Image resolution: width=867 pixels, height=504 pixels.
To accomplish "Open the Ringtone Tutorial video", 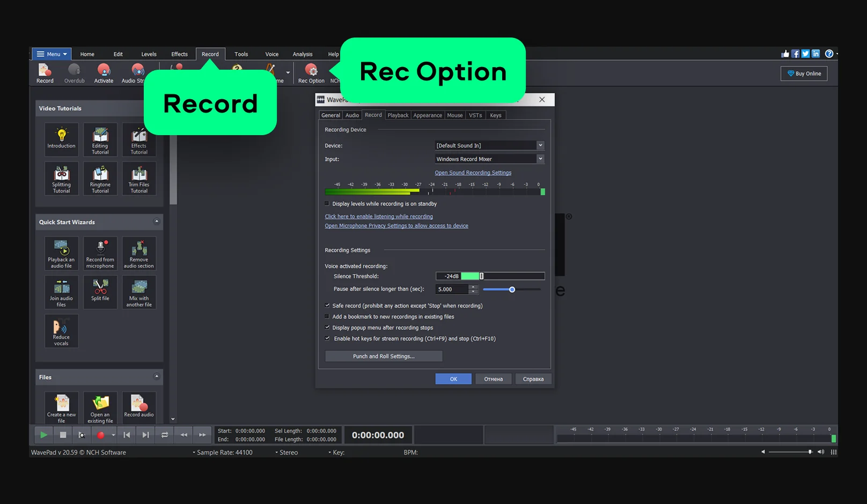I will 100,179.
